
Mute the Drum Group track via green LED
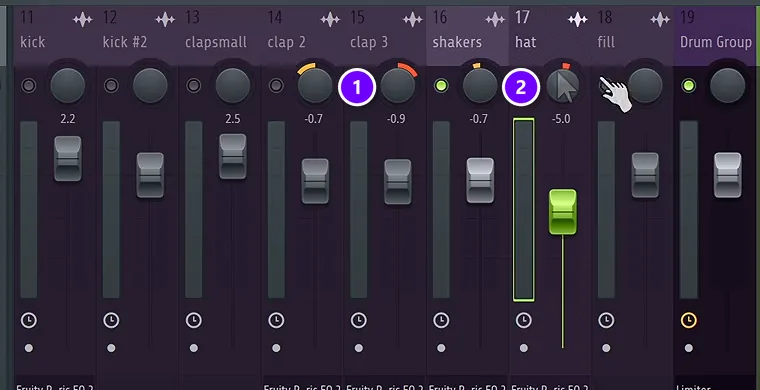coord(688,86)
